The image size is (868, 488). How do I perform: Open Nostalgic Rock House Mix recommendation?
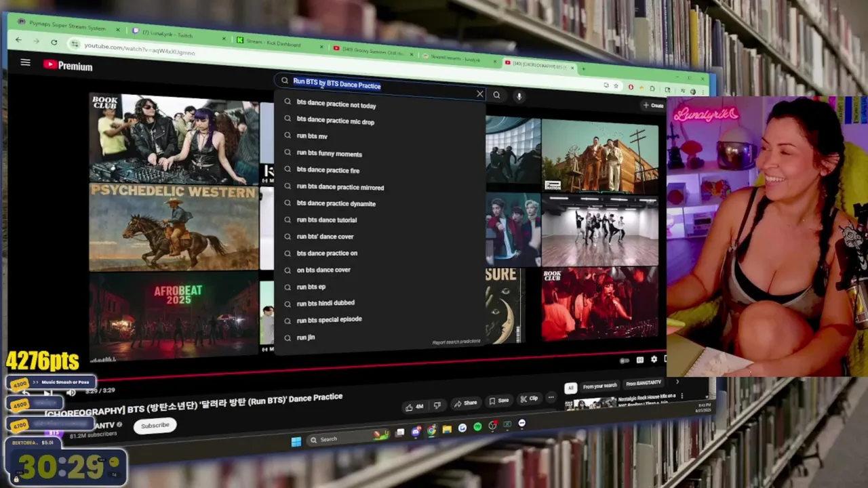coord(624,401)
